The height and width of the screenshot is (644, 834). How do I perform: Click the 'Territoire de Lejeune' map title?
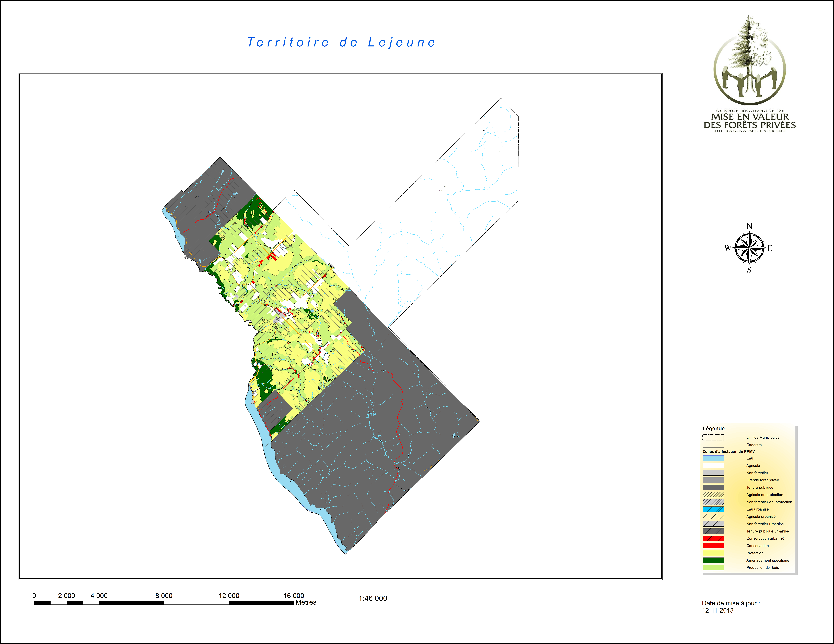pos(341,42)
